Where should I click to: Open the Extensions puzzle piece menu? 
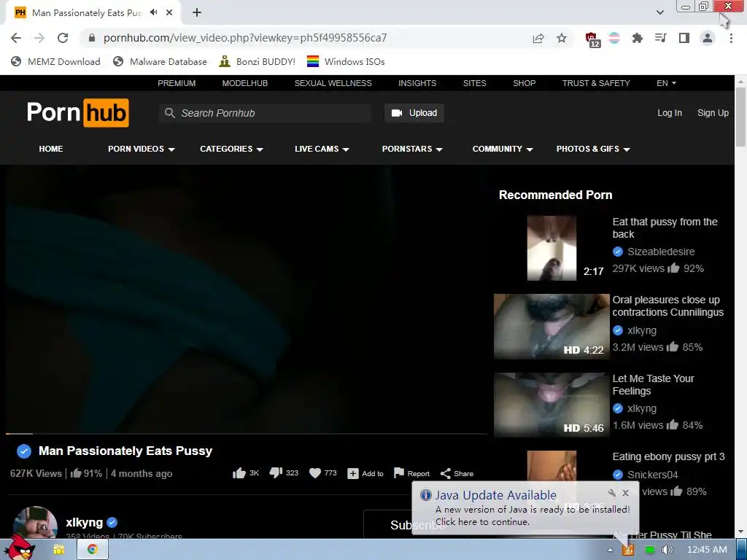[638, 38]
